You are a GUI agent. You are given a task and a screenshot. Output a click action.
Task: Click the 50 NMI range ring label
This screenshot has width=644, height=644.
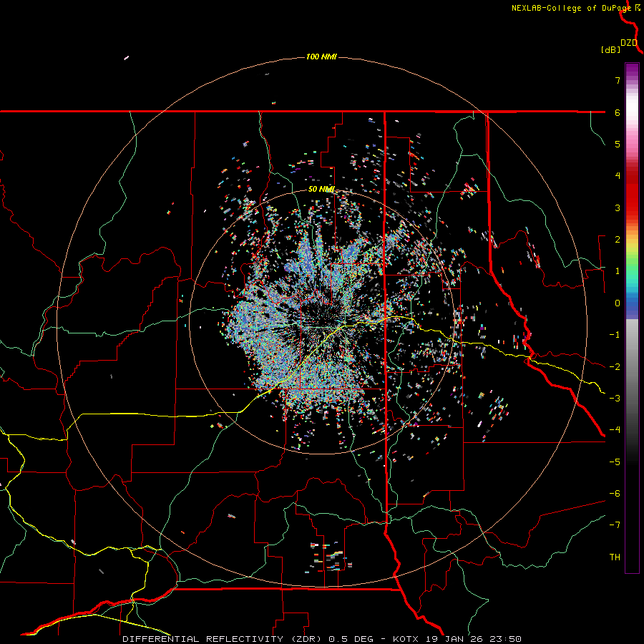pos(321,189)
